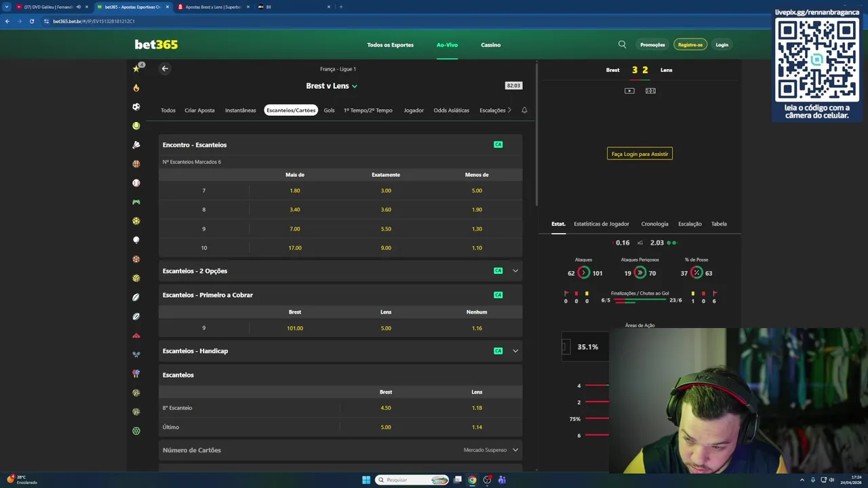
Task: Click cash-out badge on Escanteios - Primeiro a Cobrar
Action: coord(498,295)
